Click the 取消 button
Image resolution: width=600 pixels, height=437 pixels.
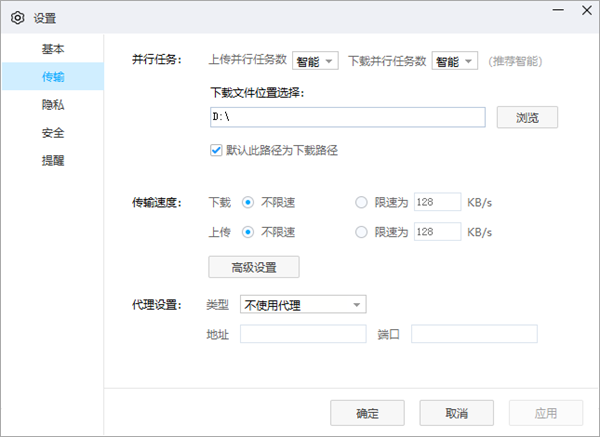coord(457,413)
